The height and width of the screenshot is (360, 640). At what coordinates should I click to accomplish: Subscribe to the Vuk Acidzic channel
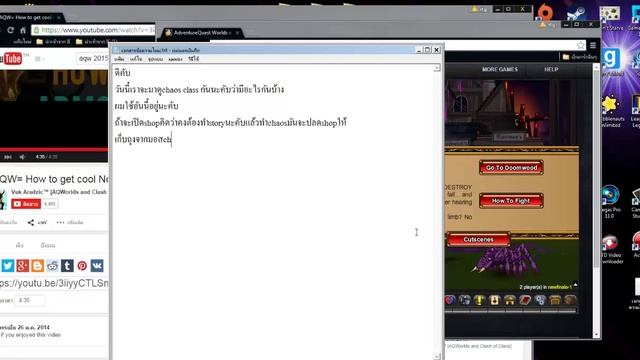click(26, 204)
